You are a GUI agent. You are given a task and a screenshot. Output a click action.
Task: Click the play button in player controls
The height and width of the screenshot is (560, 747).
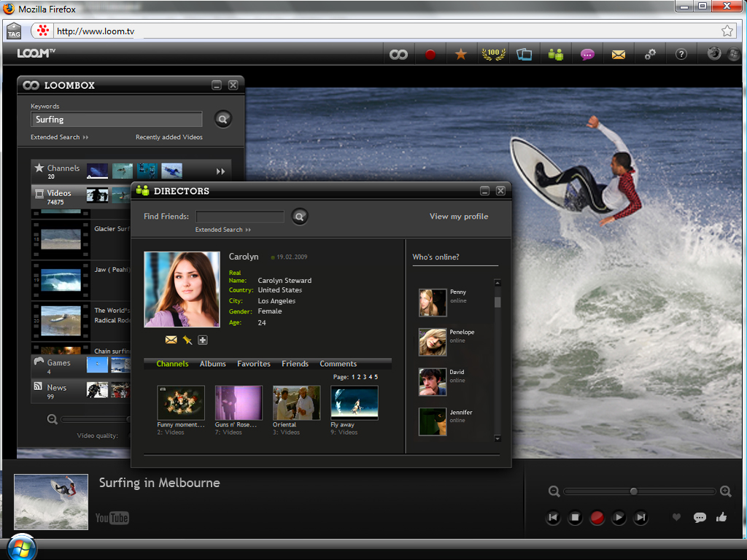click(619, 518)
